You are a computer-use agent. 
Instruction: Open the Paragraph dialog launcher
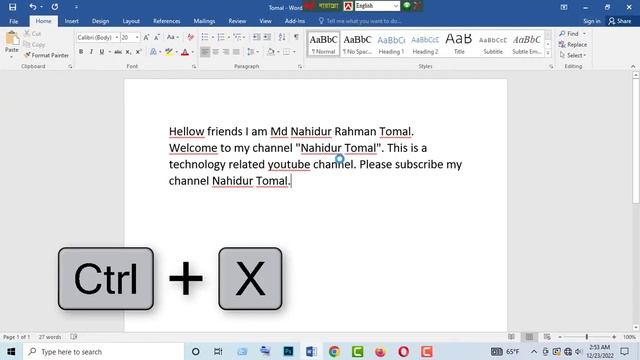point(300,66)
